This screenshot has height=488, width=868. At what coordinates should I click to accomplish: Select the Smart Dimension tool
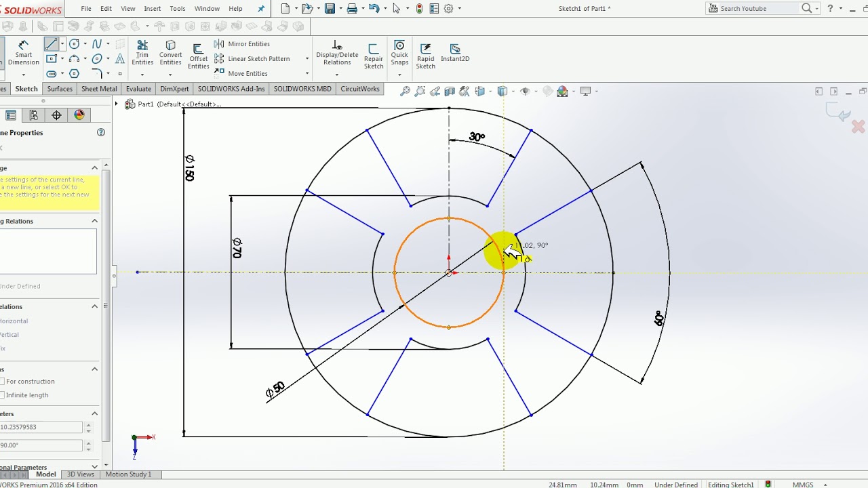pos(23,53)
